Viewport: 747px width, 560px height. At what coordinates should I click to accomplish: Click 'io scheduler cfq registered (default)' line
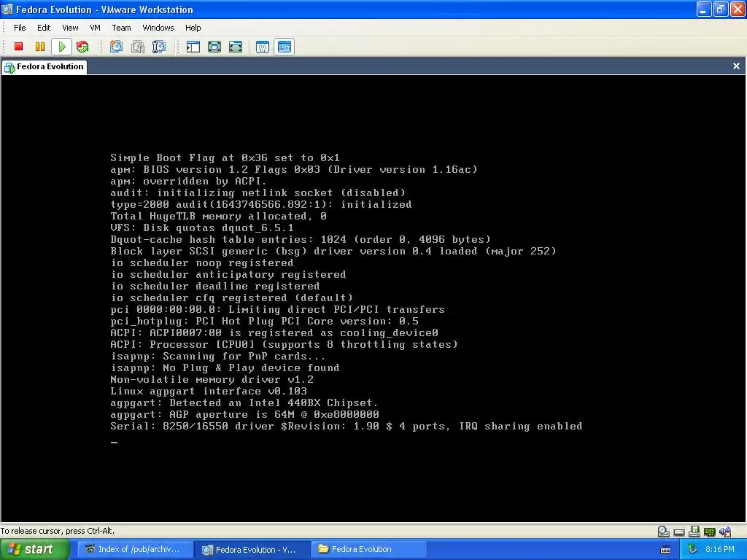pos(231,297)
